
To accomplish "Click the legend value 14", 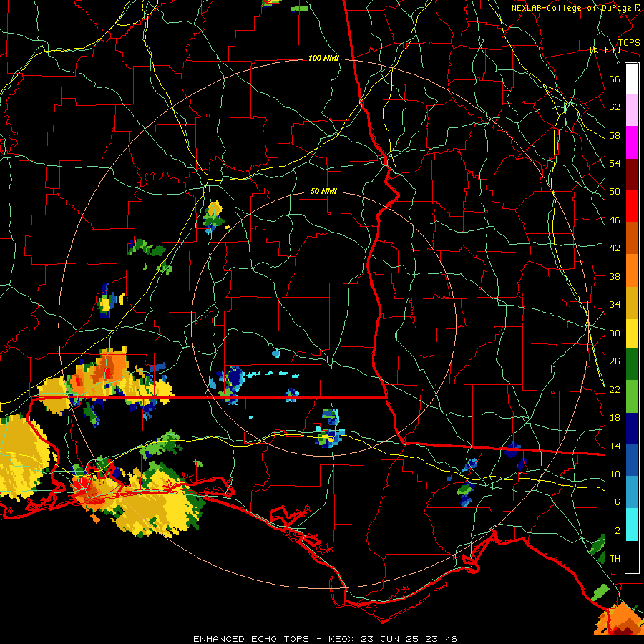I will (x=615, y=446).
